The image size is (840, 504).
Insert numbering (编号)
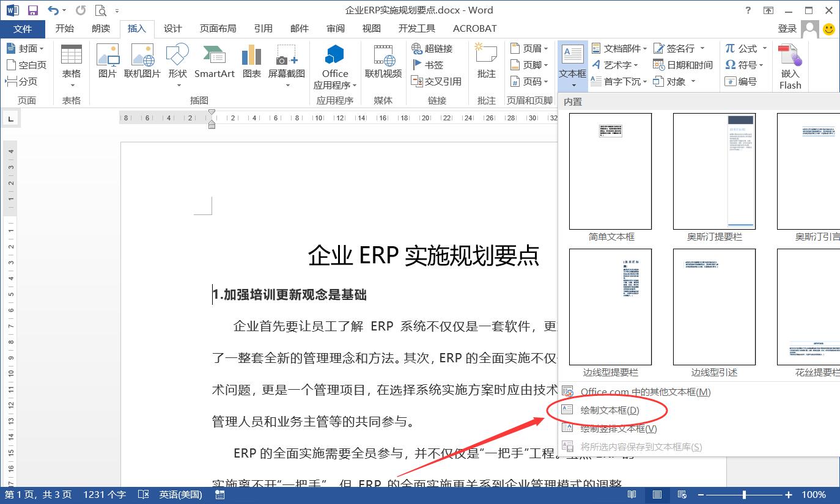coord(741,81)
